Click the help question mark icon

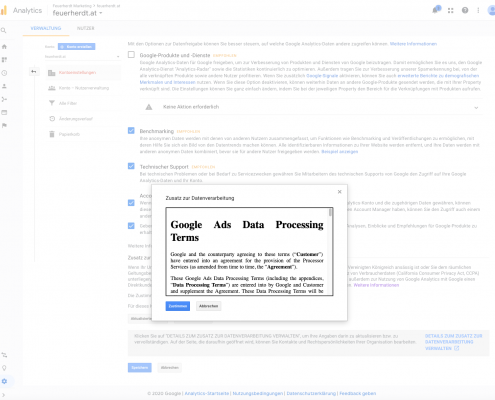coord(465,10)
